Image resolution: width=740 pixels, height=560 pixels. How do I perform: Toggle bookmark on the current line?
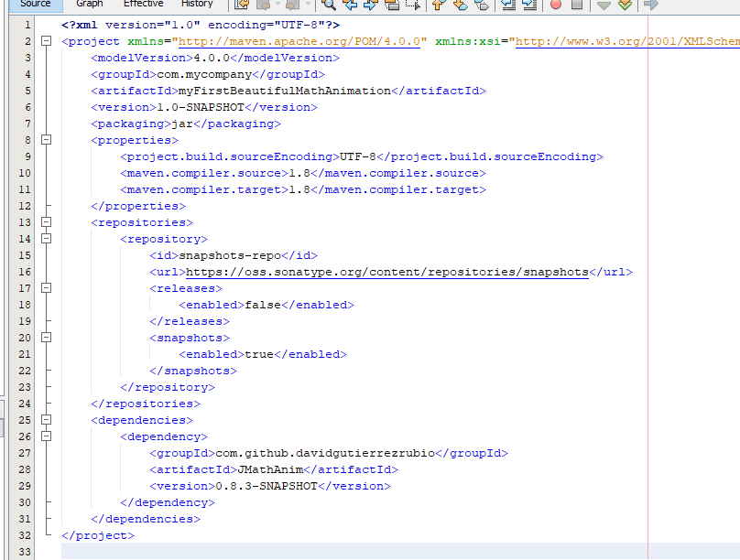[479, 5]
